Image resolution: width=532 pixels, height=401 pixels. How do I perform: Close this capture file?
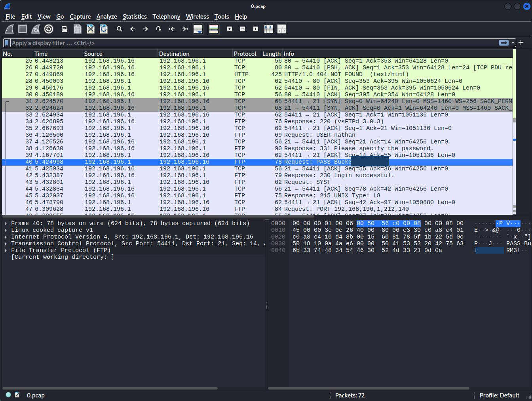91,29
